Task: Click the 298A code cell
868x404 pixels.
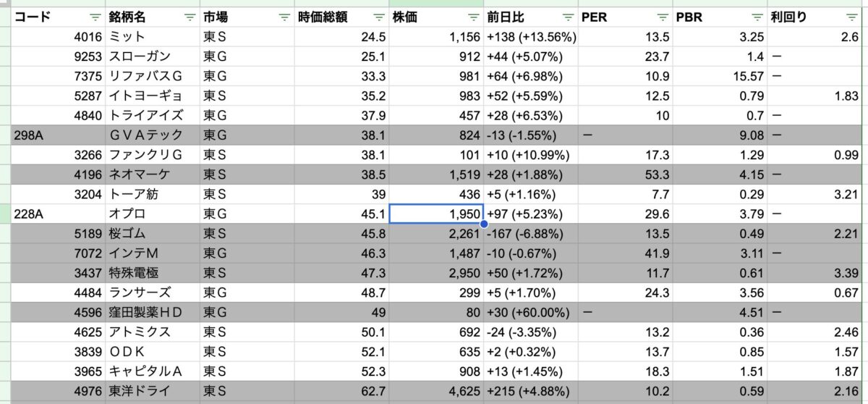Action: [x=58, y=135]
